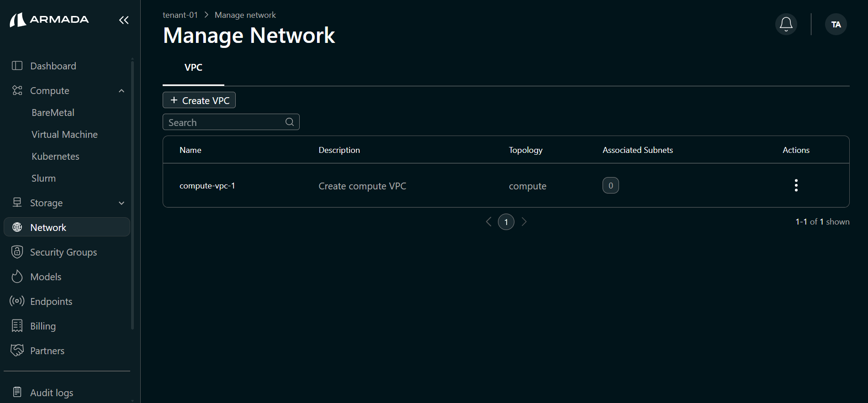
Task: Click the Dashboard panel icon
Action: pos(17,66)
